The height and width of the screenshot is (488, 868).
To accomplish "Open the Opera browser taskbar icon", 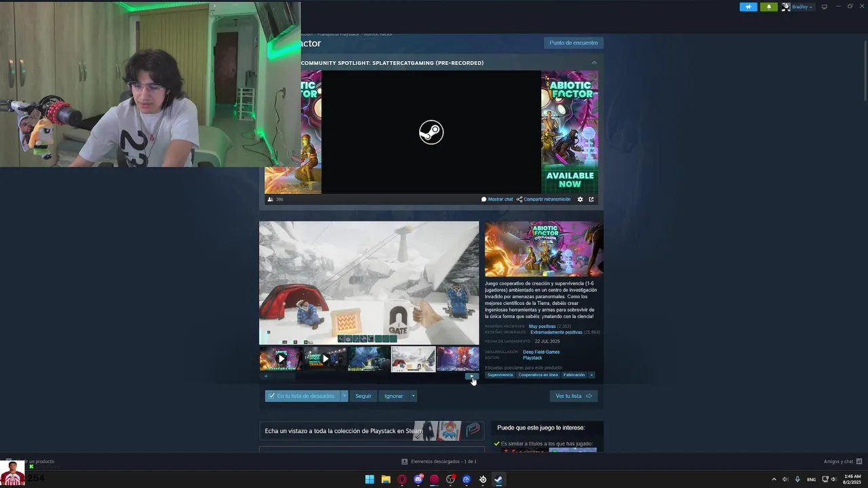I will (402, 479).
